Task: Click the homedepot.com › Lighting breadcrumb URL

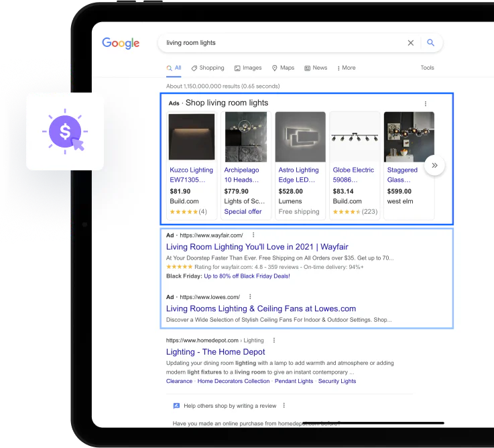Action: pos(215,340)
